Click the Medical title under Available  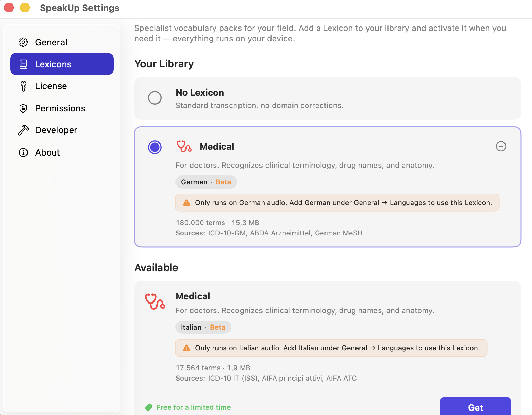(x=193, y=296)
